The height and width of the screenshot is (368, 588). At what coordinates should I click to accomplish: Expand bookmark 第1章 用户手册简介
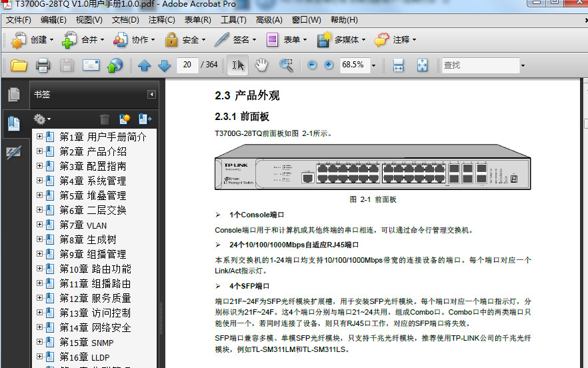pyautogui.click(x=39, y=137)
